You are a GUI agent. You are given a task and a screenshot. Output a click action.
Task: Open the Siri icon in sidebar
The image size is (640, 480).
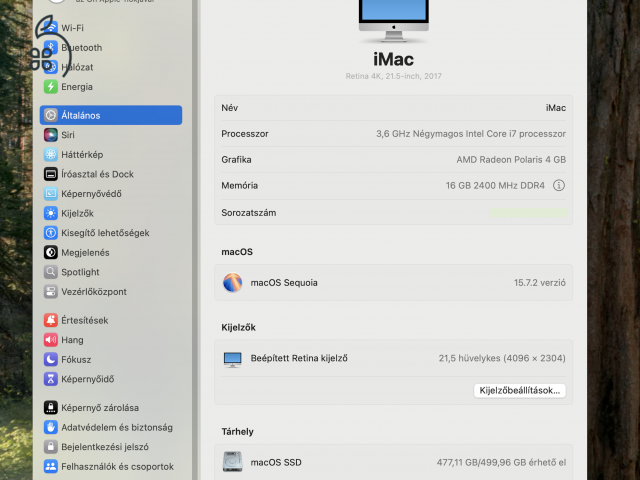pos(51,135)
